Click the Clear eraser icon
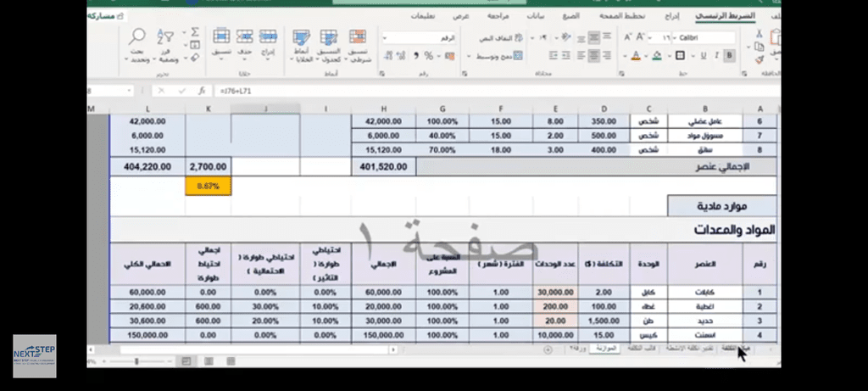 tap(195, 58)
